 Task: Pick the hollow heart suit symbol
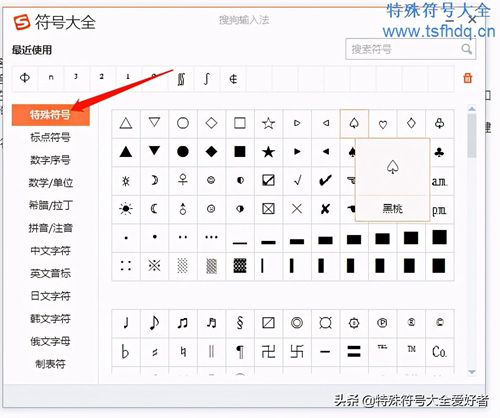tap(383, 124)
